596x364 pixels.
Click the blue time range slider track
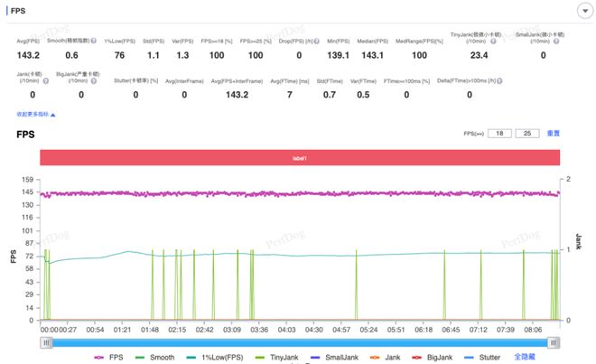(x=299, y=342)
